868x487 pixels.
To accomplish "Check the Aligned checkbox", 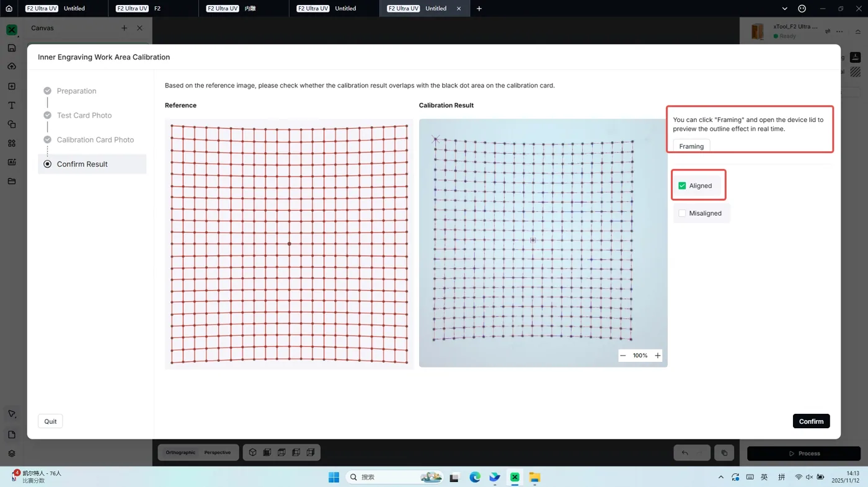I will tap(682, 186).
